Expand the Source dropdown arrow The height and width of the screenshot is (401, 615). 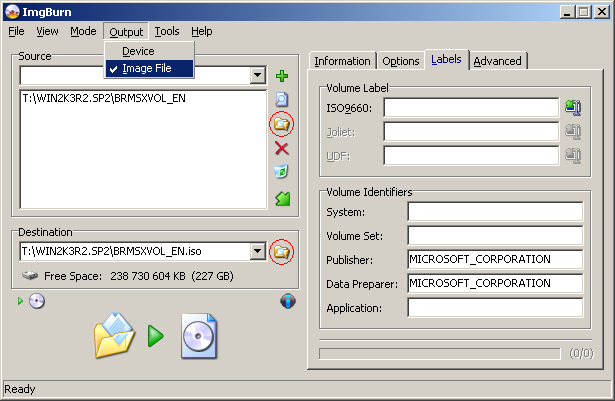pyautogui.click(x=258, y=75)
